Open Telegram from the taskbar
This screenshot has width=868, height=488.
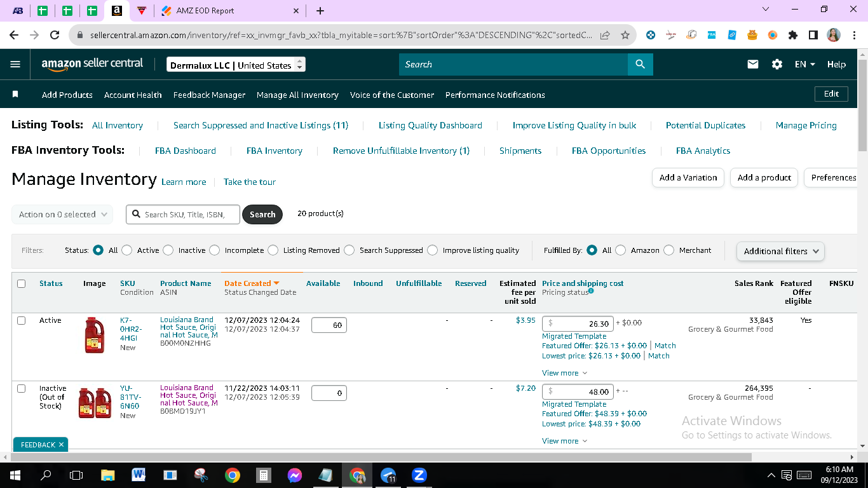388,475
